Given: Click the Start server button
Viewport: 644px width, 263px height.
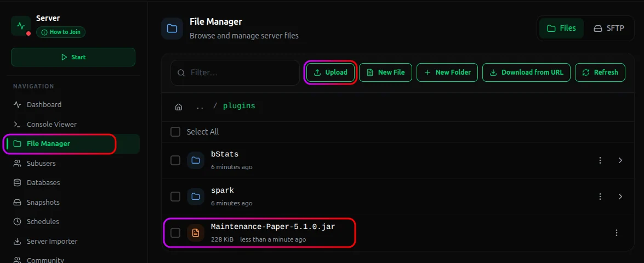Looking at the screenshot, I should 73,57.
